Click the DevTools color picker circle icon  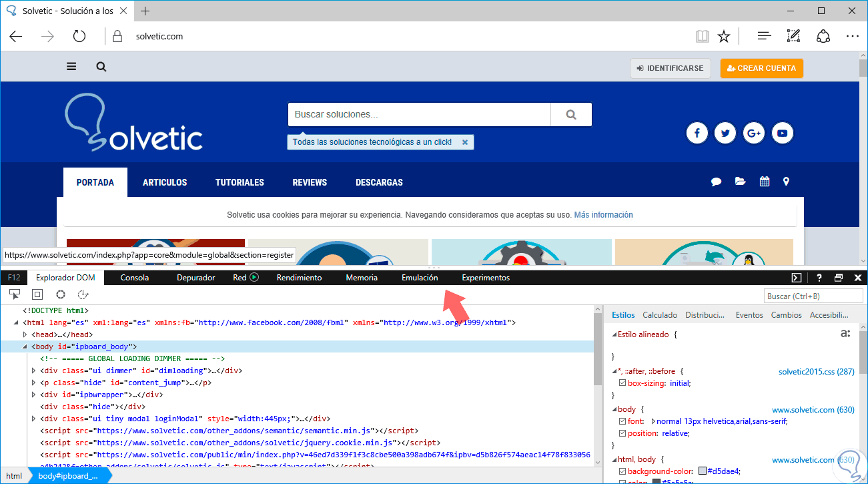61,294
